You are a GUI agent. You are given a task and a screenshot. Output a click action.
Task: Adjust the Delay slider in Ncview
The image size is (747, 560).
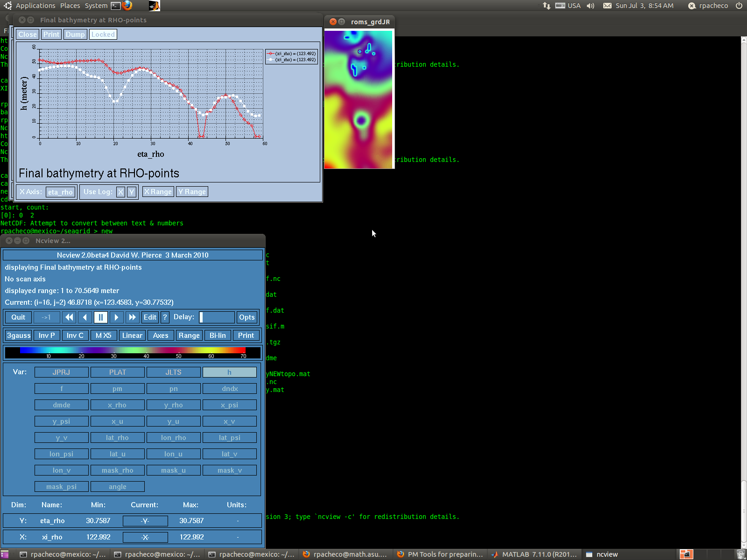(x=217, y=317)
